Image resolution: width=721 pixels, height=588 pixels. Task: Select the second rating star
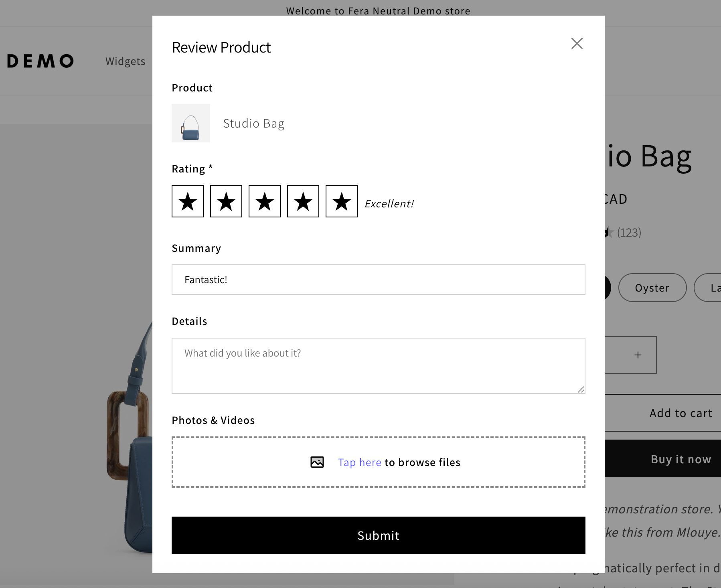226,201
